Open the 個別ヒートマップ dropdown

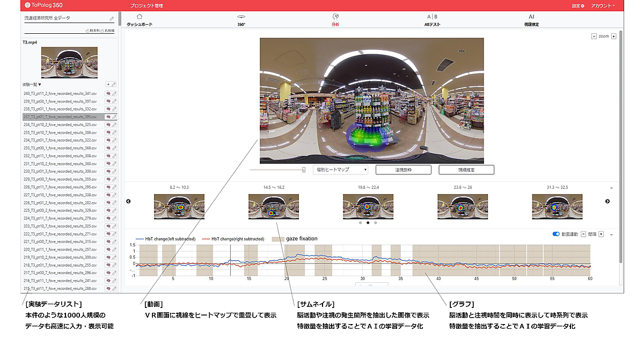[x=340, y=170]
